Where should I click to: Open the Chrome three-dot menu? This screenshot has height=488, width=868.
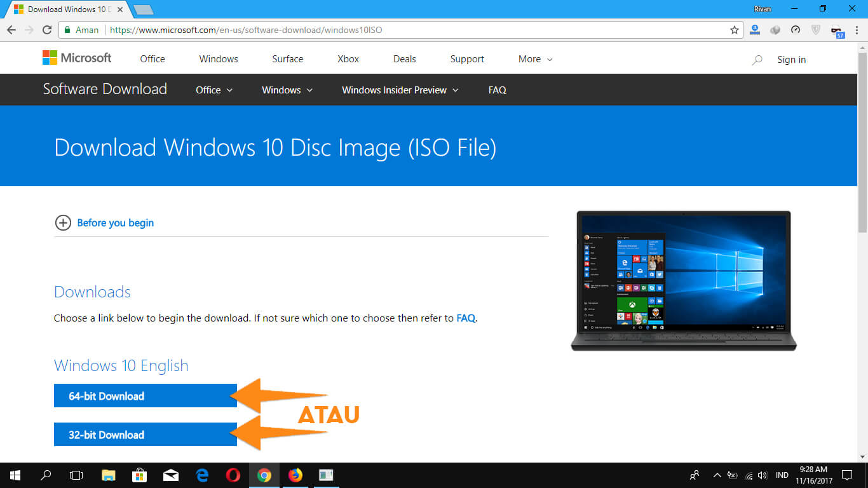point(856,30)
